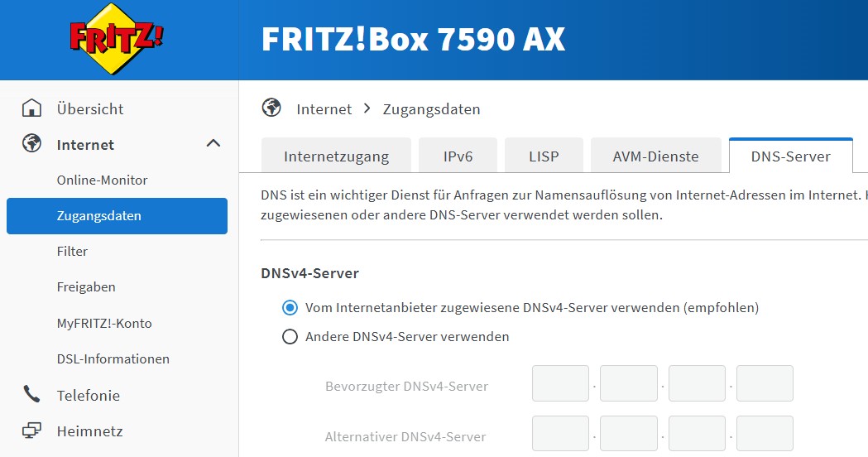868x457 pixels.
Task: Click the breadcrumb separator chevron
Action: (367, 108)
